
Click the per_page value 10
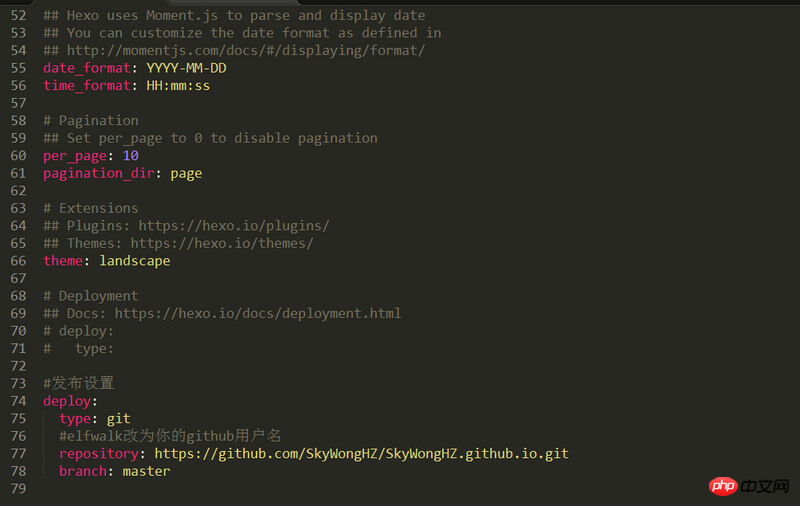(x=131, y=156)
